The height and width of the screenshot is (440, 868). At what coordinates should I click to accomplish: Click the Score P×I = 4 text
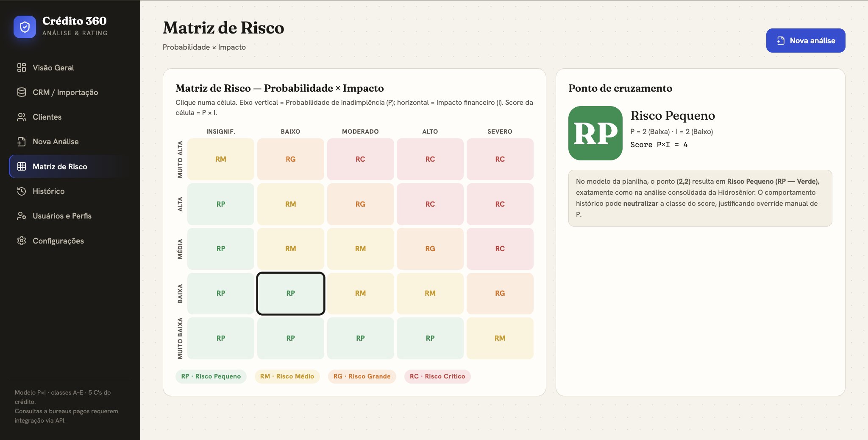[x=659, y=145]
